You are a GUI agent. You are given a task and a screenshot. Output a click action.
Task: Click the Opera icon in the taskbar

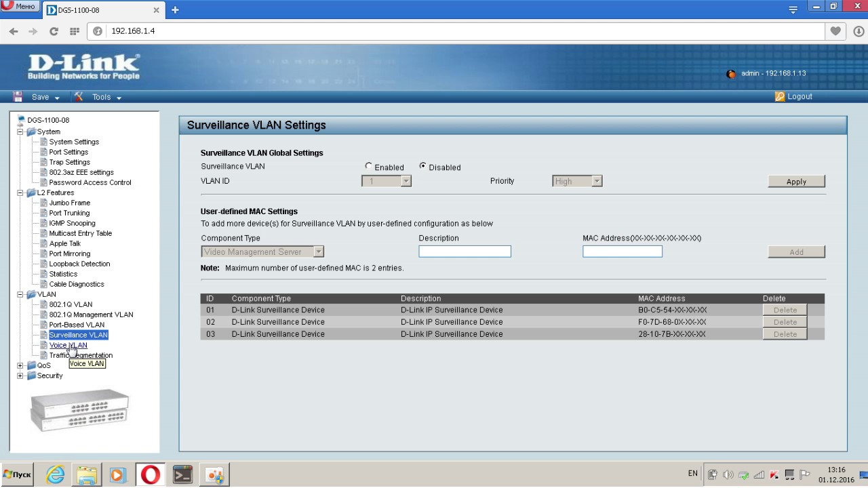pos(150,474)
